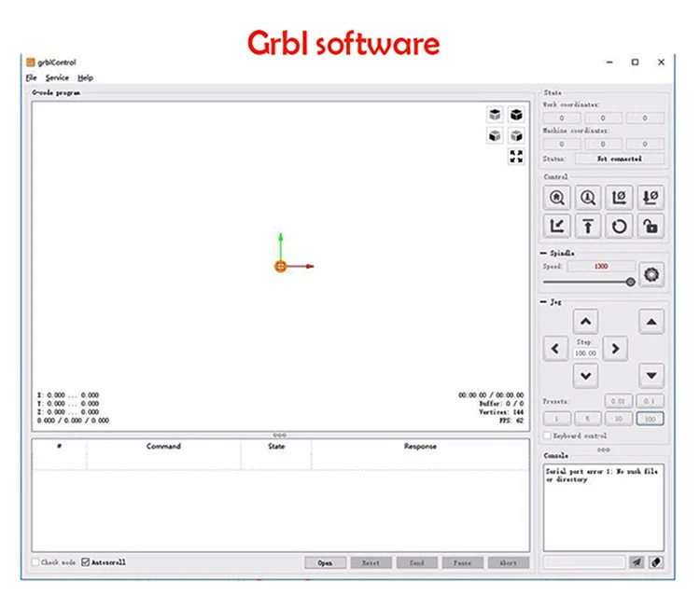Click the jog Step value field
700x609 pixels.
coord(586,353)
